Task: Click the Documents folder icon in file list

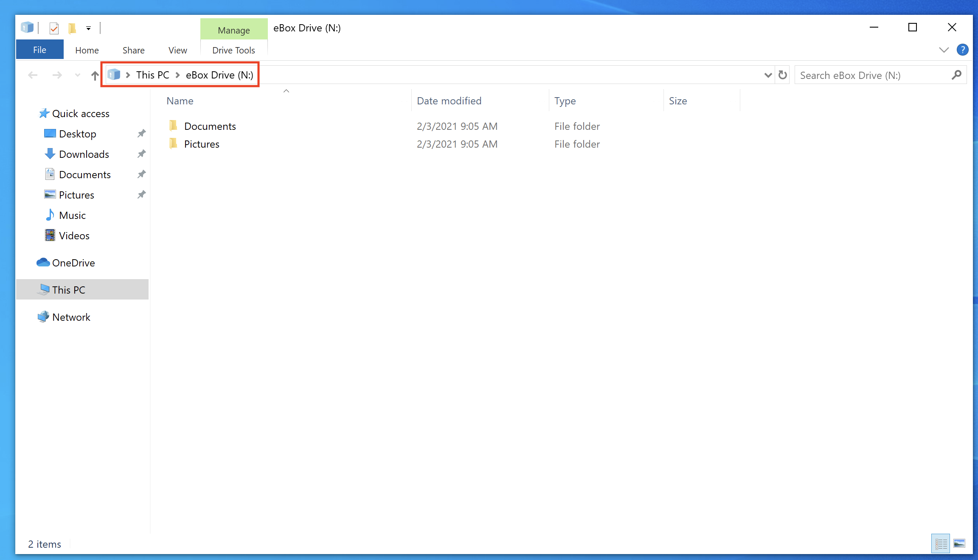Action: 173,126
